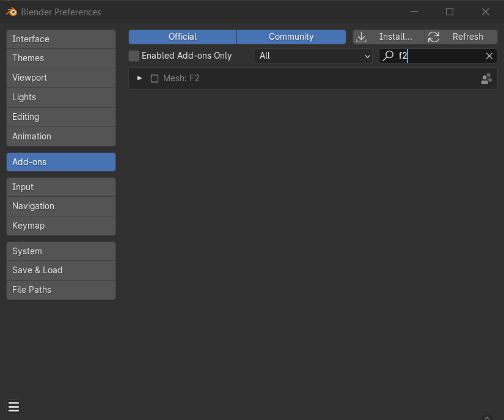The height and width of the screenshot is (420, 504).
Task: Refresh the add-ons list
Action: pos(461,37)
